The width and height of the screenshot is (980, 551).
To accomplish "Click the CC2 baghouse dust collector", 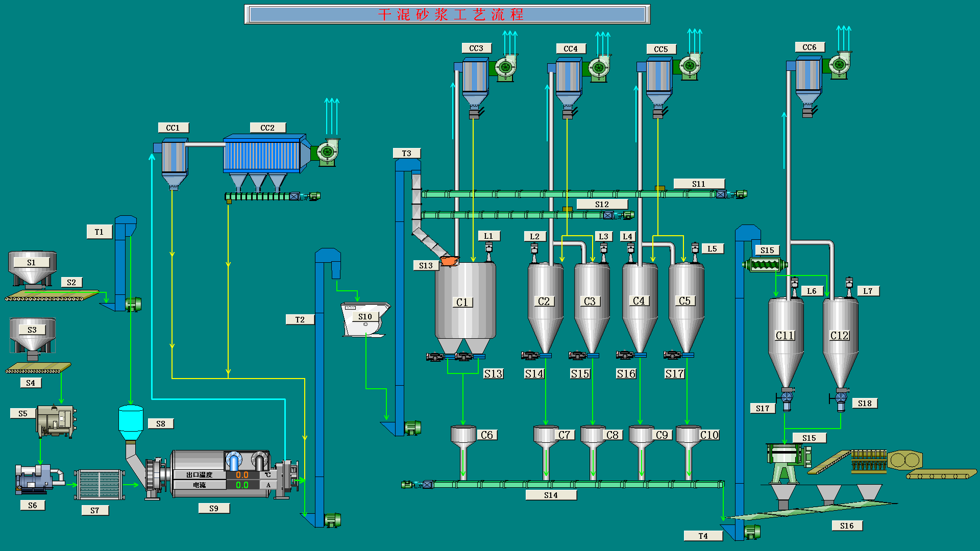I will (x=263, y=156).
